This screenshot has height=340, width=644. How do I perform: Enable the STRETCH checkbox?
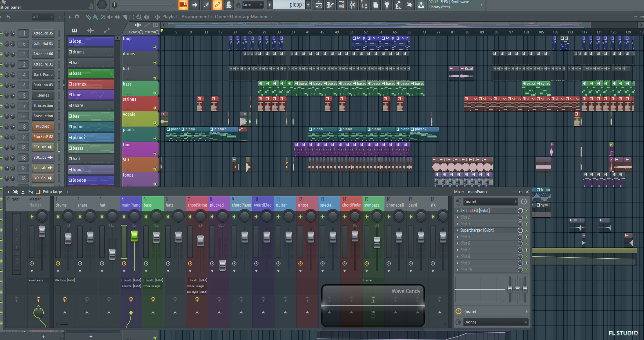pyautogui.click(x=157, y=32)
